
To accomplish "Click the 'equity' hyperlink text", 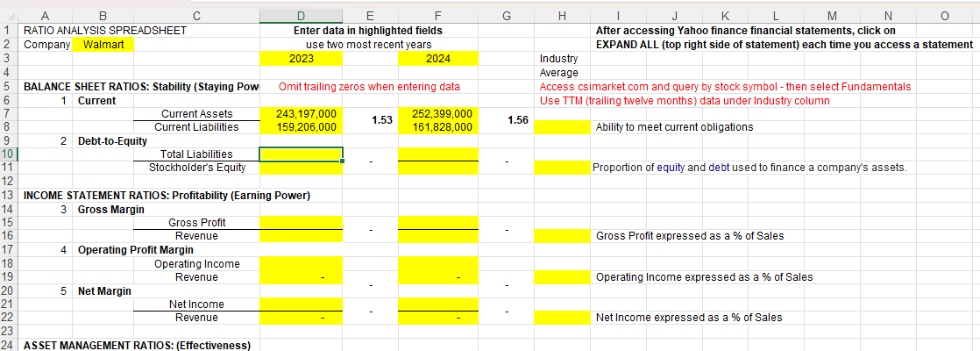I will click(x=671, y=168).
